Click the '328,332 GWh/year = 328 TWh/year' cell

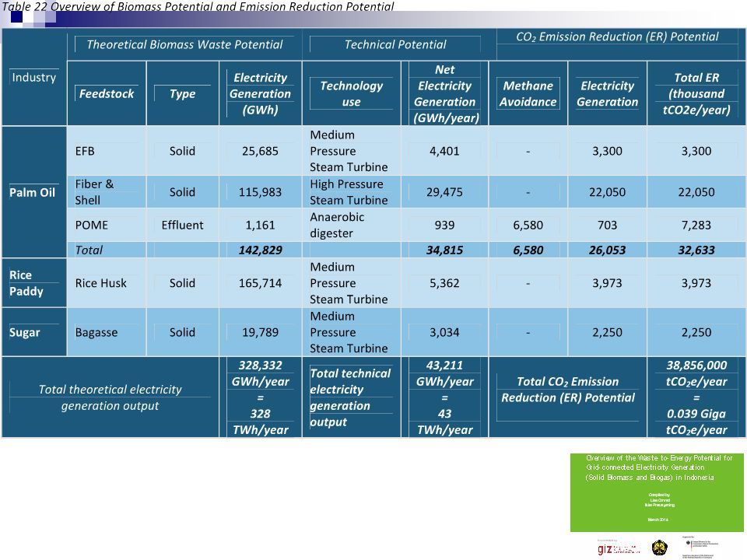pos(260,397)
